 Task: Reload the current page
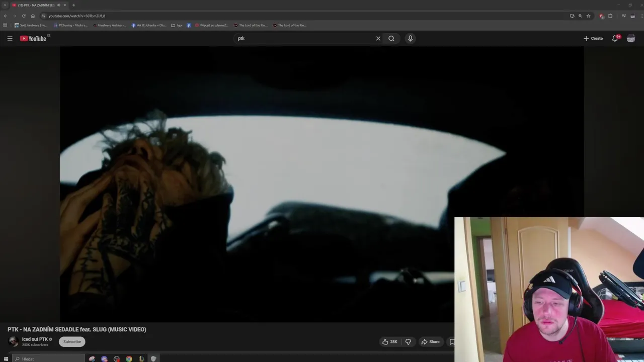click(24, 16)
